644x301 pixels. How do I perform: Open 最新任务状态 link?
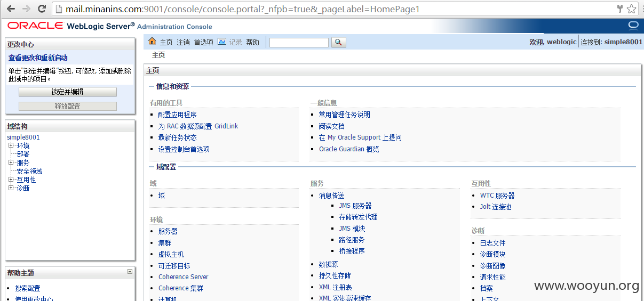pyautogui.click(x=178, y=137)
